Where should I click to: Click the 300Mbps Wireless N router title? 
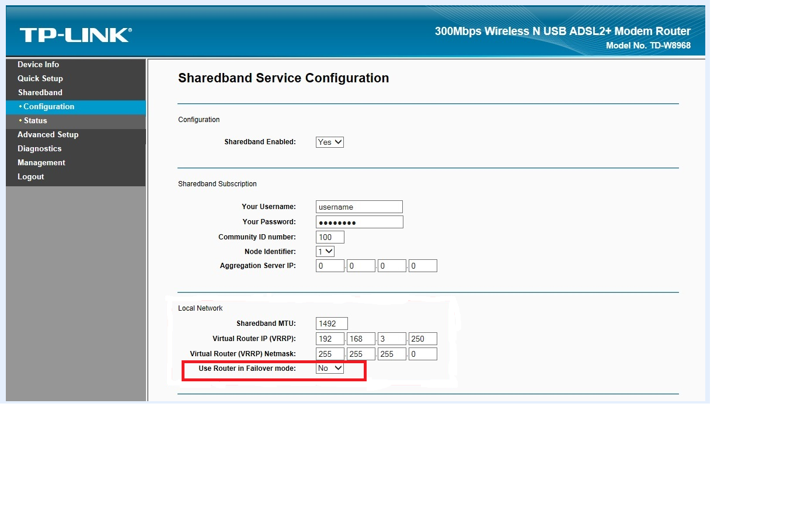(563, 32)
